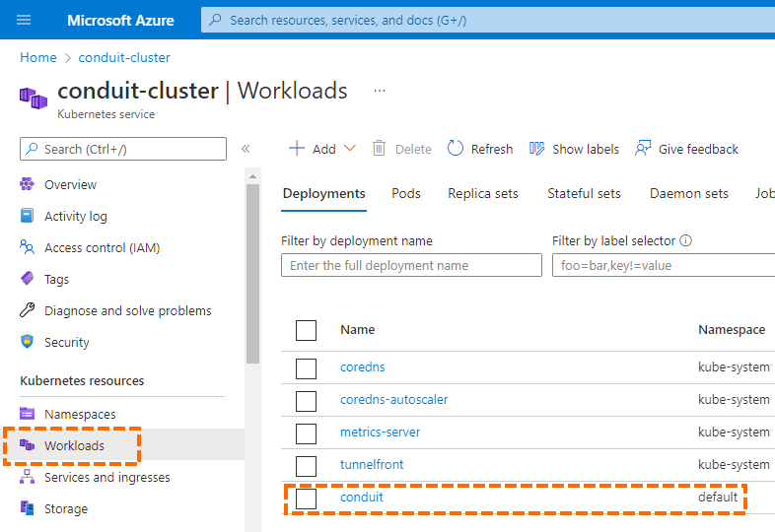Go to Home breadcrumb link
This screenshot has width=775, height=532.
pyautogui.click(x=38, y=57)
